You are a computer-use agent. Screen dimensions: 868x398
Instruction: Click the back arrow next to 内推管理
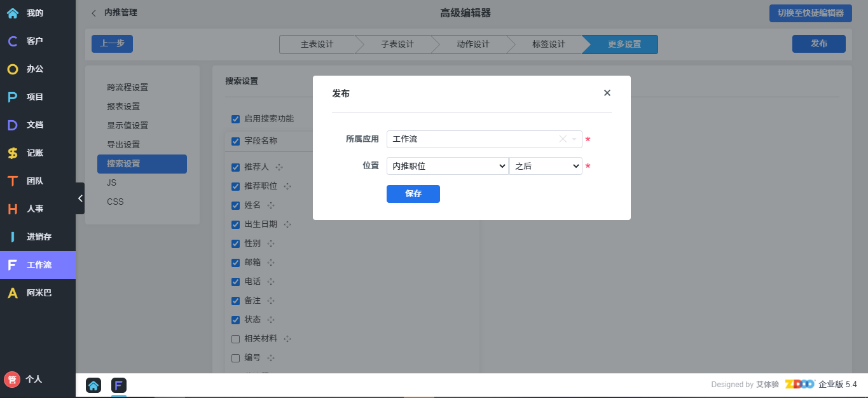(94, 13)
